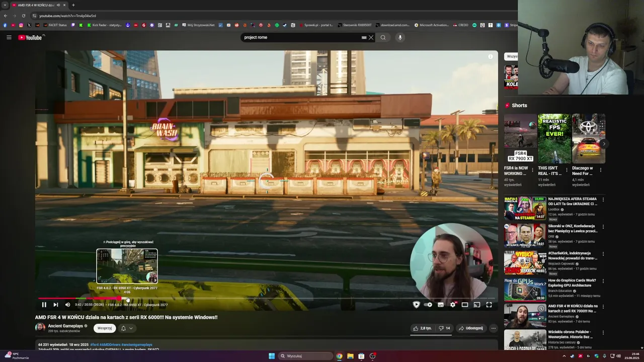The width and height of the screenshot is (644, 362).
Task: Click the YouTube search field containing project rome
Action: tap(301, 37)
